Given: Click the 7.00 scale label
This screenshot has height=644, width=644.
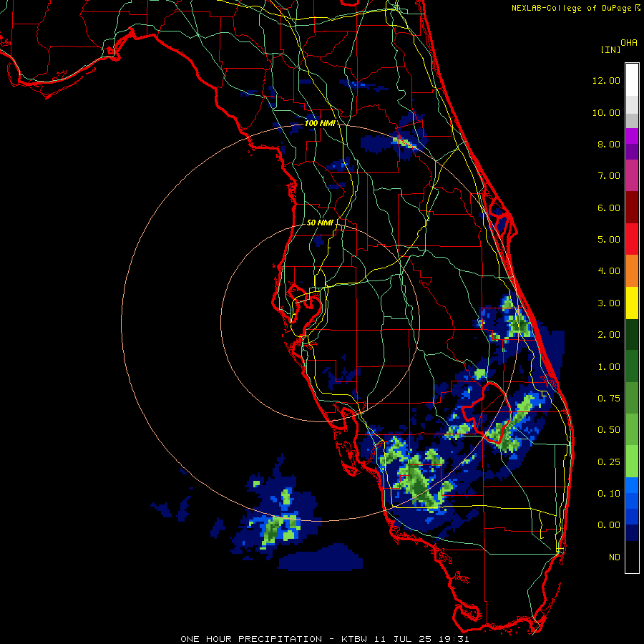Looking at the screenshot, I should [x=609, y=176].
